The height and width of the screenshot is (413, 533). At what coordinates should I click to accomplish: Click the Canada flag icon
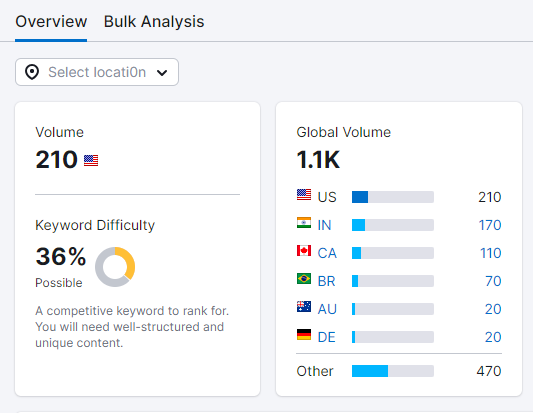(x=304, y=251)
